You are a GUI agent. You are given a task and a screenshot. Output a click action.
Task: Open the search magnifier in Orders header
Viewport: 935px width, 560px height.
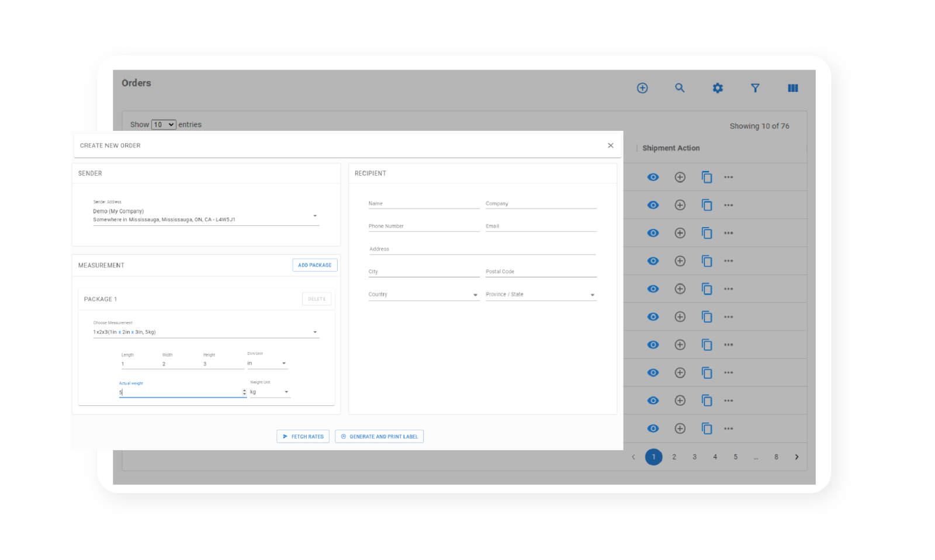click(x=680, y=88)
